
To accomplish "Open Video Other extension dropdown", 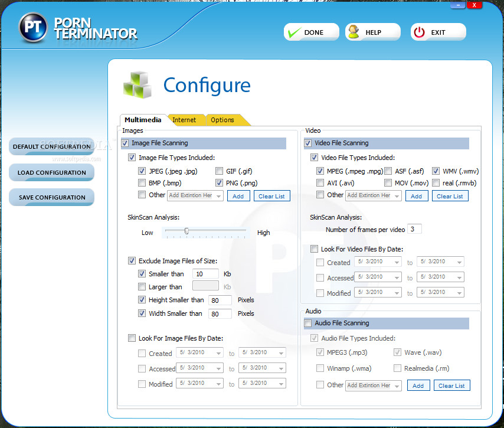I will 397,196.
